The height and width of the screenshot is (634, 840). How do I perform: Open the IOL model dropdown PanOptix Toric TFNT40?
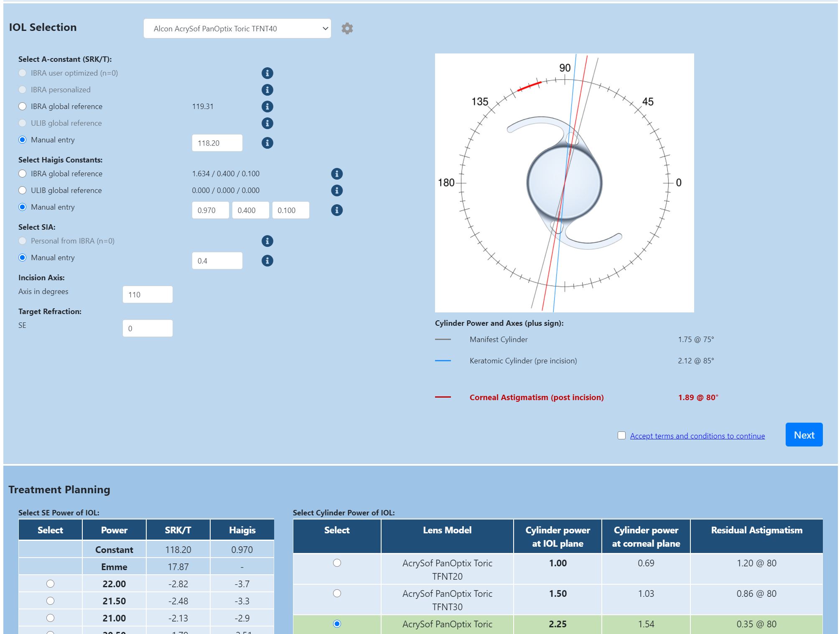coord(237,28)
